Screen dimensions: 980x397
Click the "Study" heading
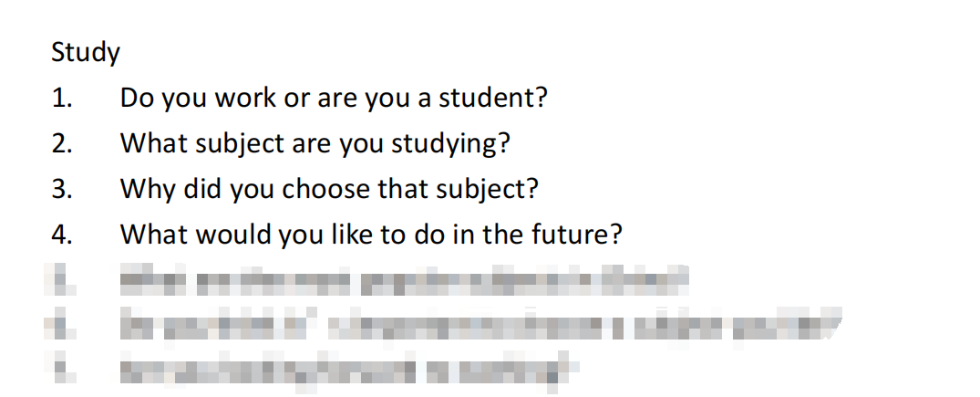85,53
